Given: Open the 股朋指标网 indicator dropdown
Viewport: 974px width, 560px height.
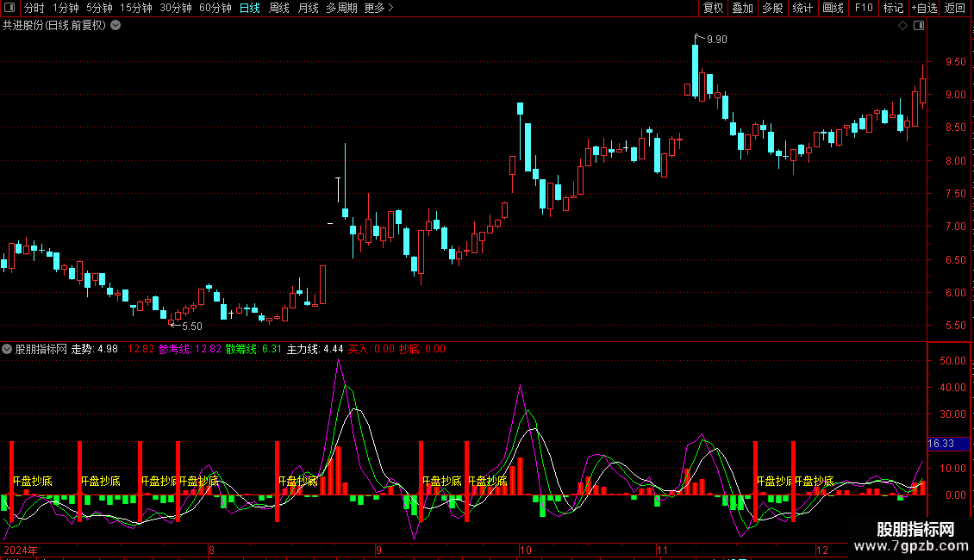Looking at the screenshot, I should pos(7,349).
